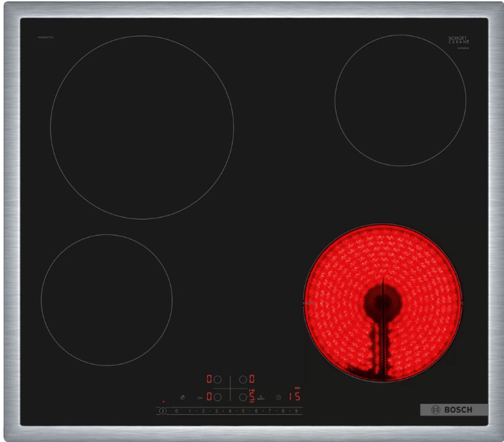
Task: Set power slider to level 0
Action: click(x=176, y=411)
